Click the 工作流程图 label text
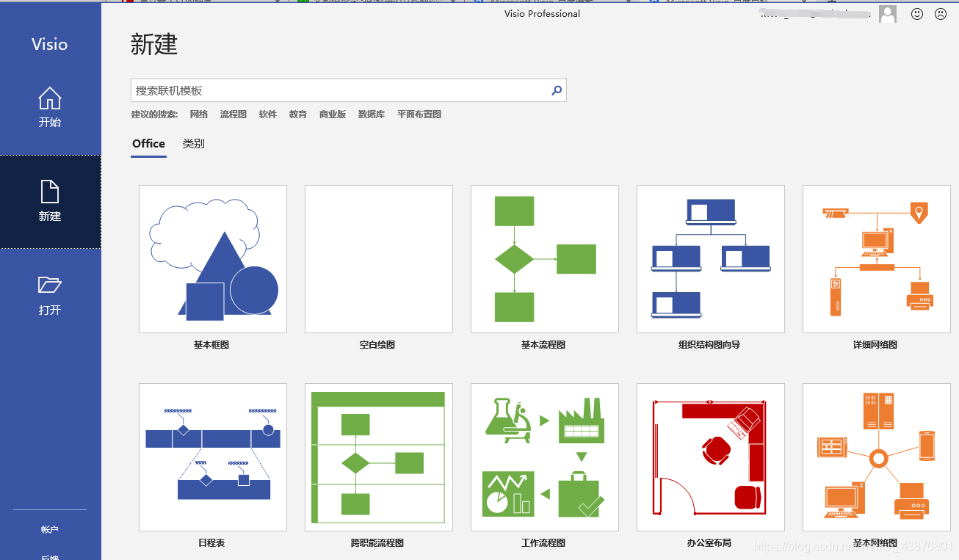Viewport: 959px width, 560px height. (543, 543)
